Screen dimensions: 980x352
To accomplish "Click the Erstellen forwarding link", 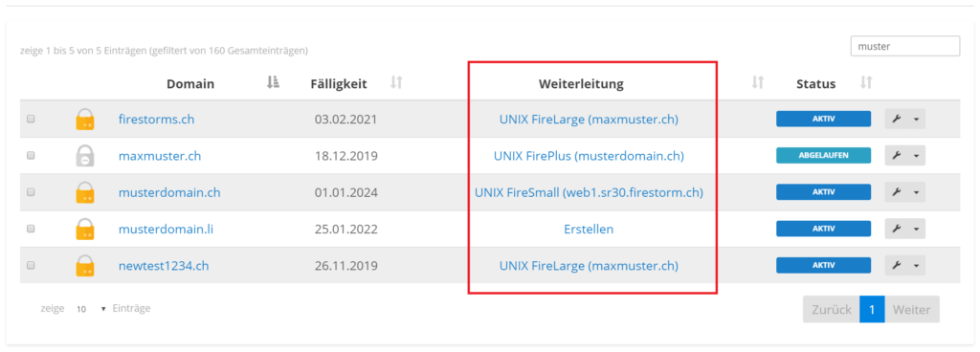I will click(589, 229).
